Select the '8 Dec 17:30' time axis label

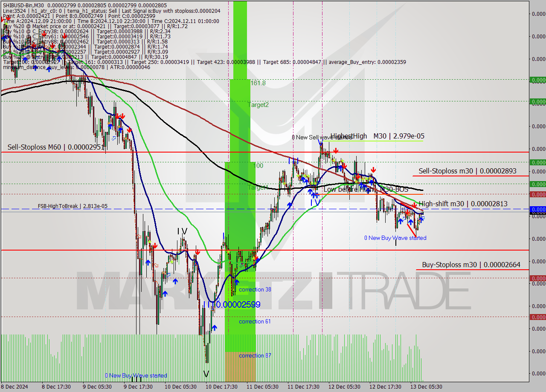tap(56, 387)
